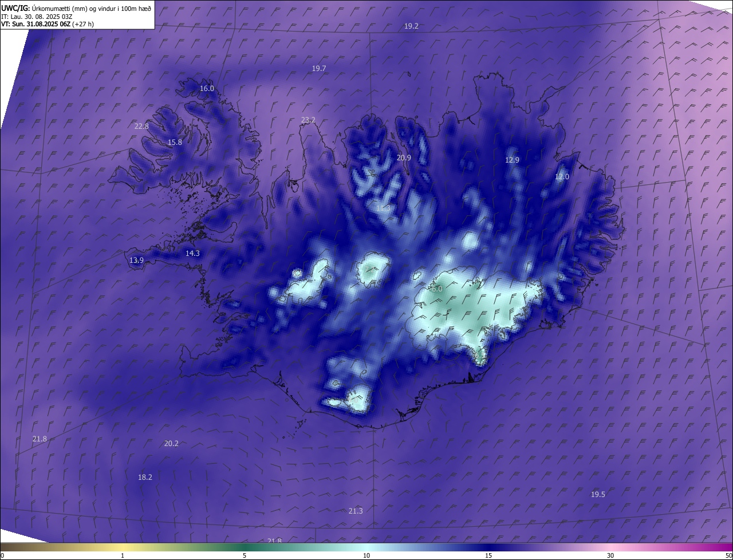Select the 13.9 value label
This screenshot has height=560, width=733.
(x=136, y=261)
